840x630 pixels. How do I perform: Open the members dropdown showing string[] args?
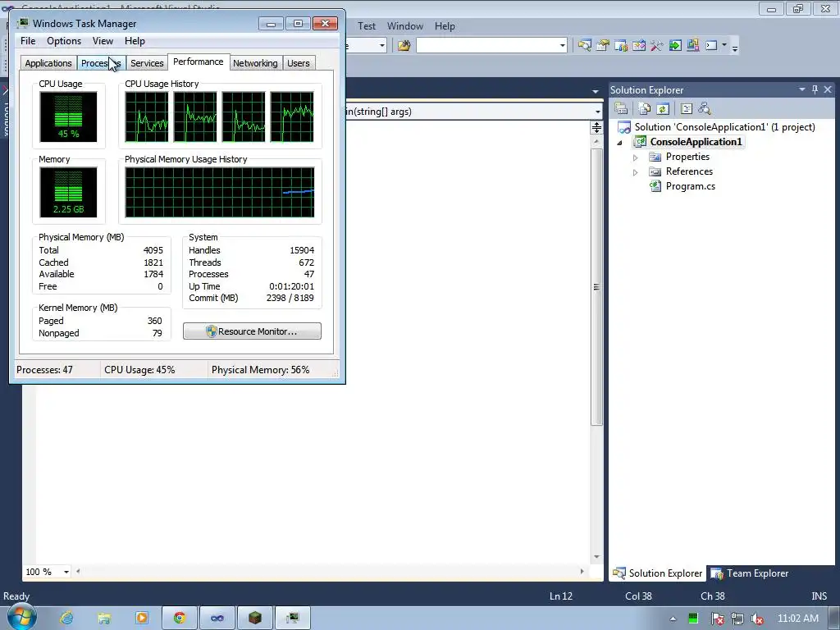click(597, 112)
